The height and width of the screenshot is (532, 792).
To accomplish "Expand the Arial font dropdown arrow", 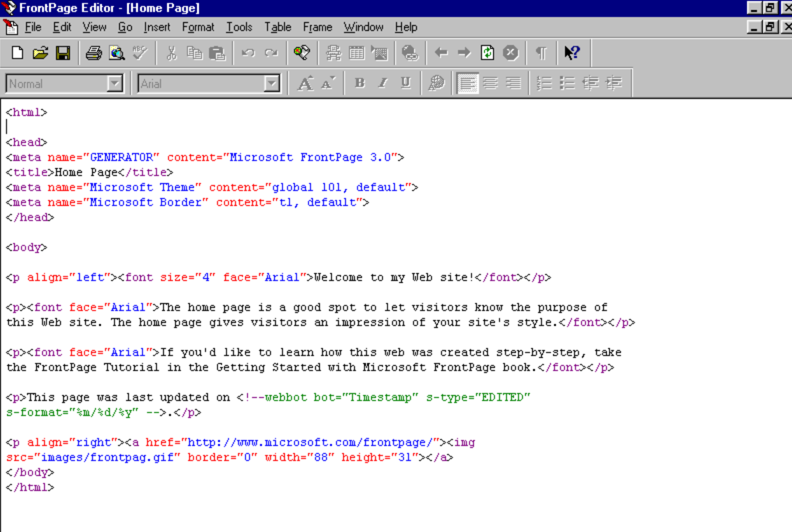I will (x=271, y=83).
